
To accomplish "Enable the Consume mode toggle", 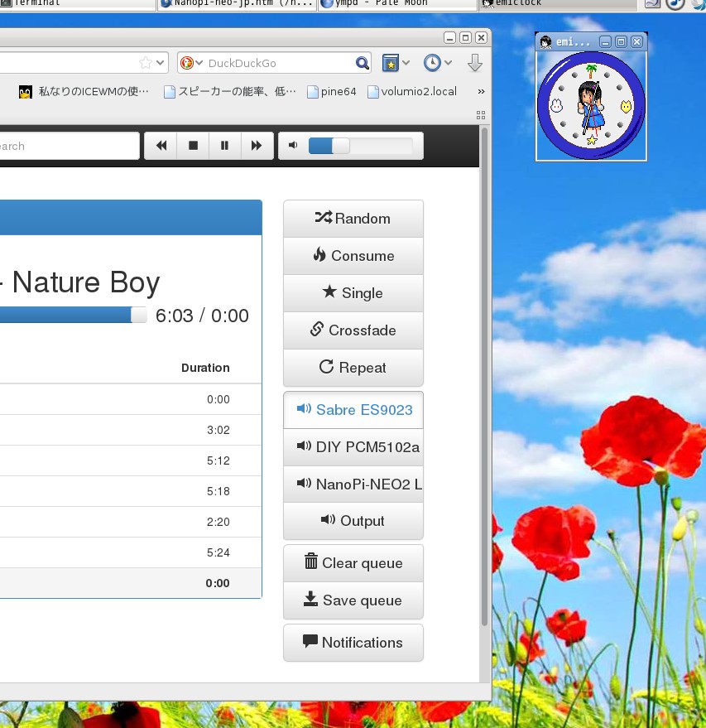I will coord(353,256).
